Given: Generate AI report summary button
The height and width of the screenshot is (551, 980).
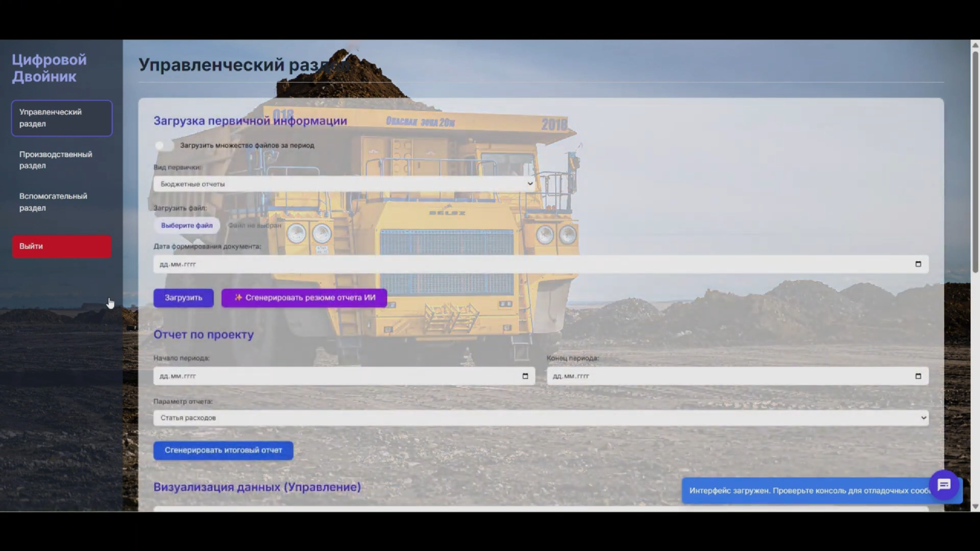Looking at the screenshot, I should [304, 298].
